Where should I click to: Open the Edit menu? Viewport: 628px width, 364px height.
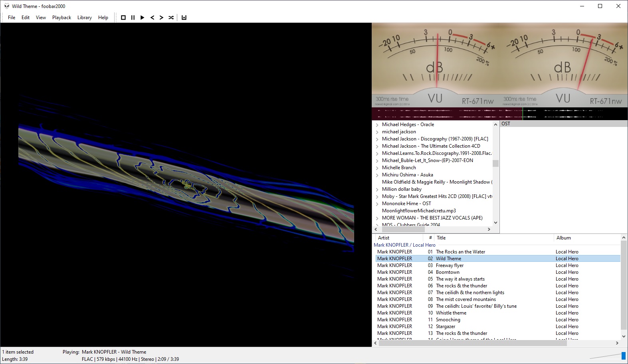point(26,18)
